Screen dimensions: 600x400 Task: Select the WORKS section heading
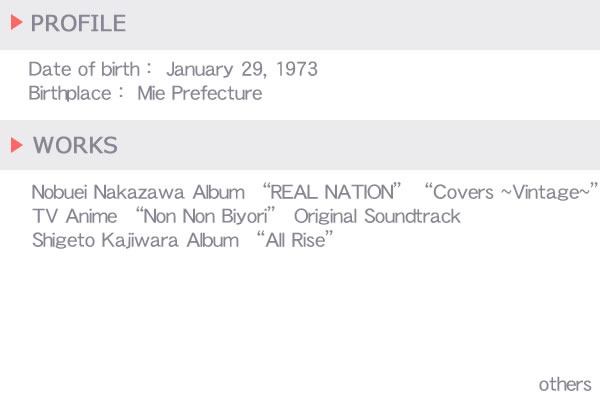tap(75, 145)
